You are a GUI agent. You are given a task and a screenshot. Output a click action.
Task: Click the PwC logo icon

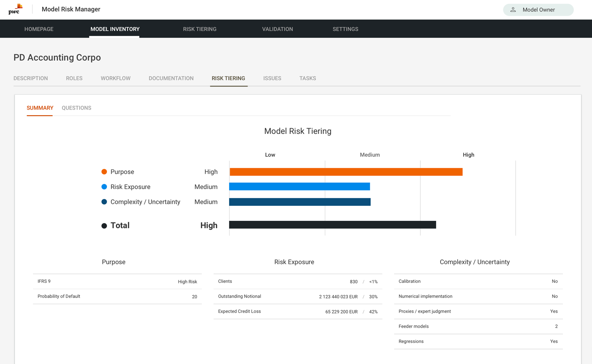click(15, 9)
